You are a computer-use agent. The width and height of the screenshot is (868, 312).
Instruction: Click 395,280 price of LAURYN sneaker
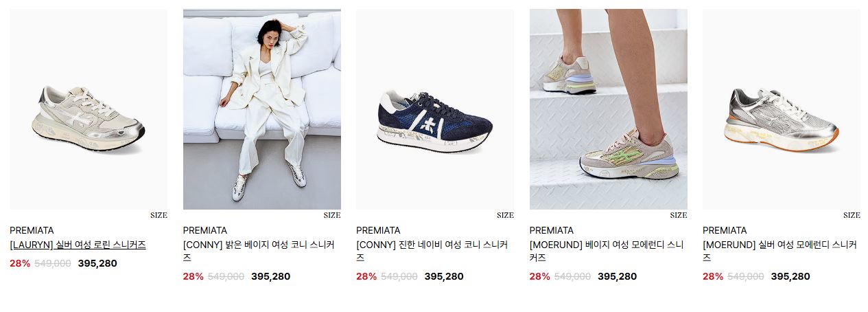click(x=97, y=263)
